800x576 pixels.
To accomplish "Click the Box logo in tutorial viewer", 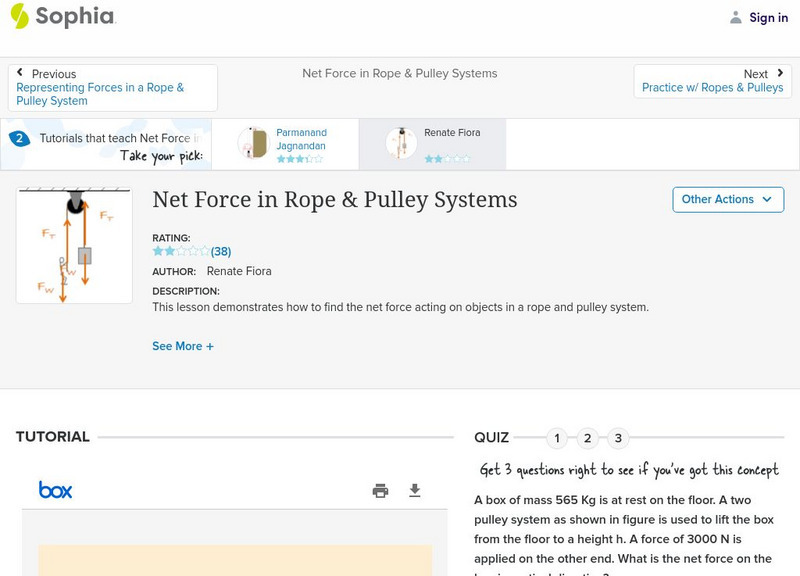I will coord(55,490).
